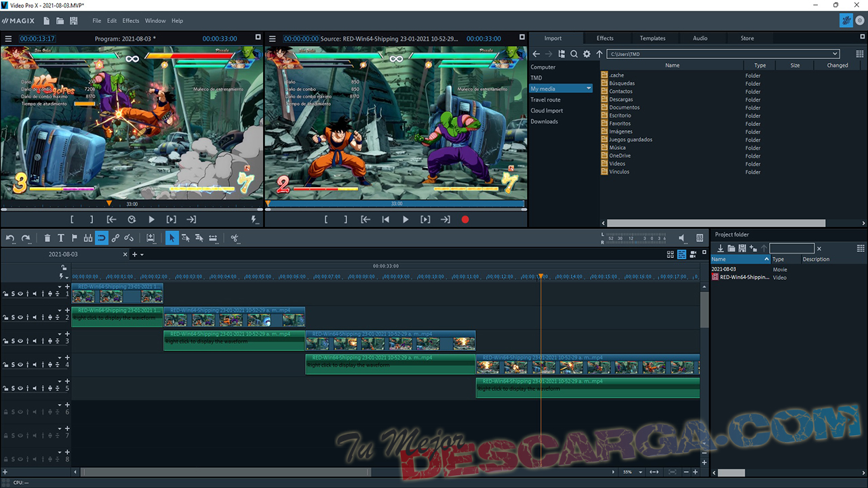Open the Effects menu in menu bar
Screen dimensions: 868x488
click(131, 21)
